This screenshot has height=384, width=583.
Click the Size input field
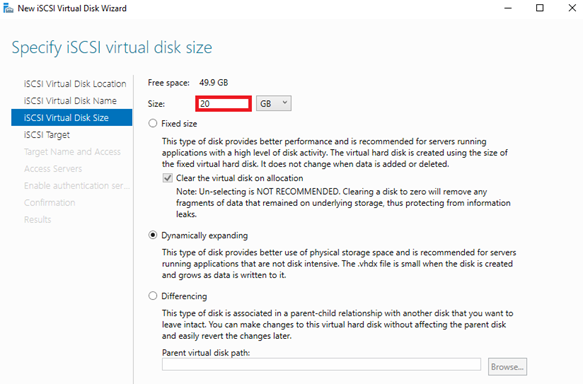pyautogui.click(x=223, y=103)
